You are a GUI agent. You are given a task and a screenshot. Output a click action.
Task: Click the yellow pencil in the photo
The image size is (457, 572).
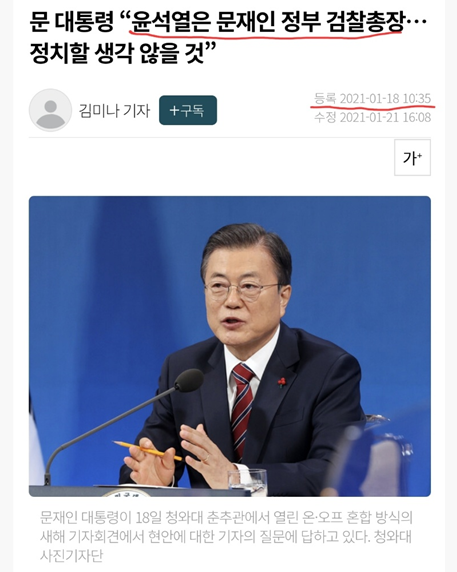tap(147, 450)
